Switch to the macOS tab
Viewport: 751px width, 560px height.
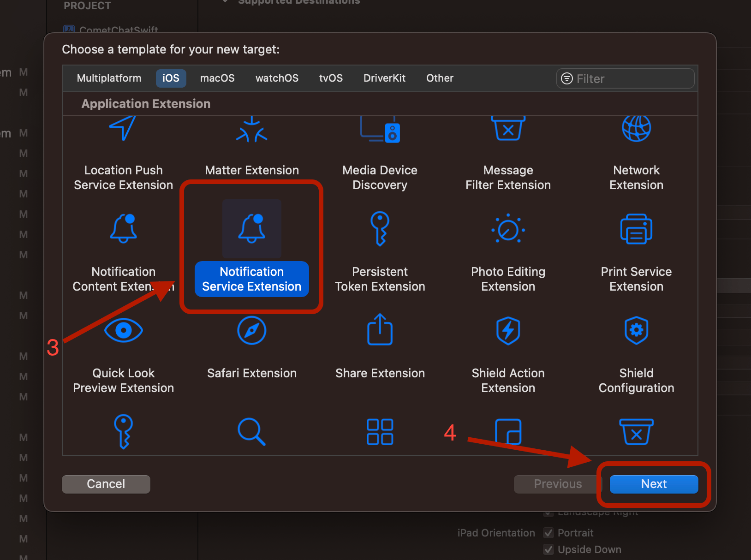217,78
